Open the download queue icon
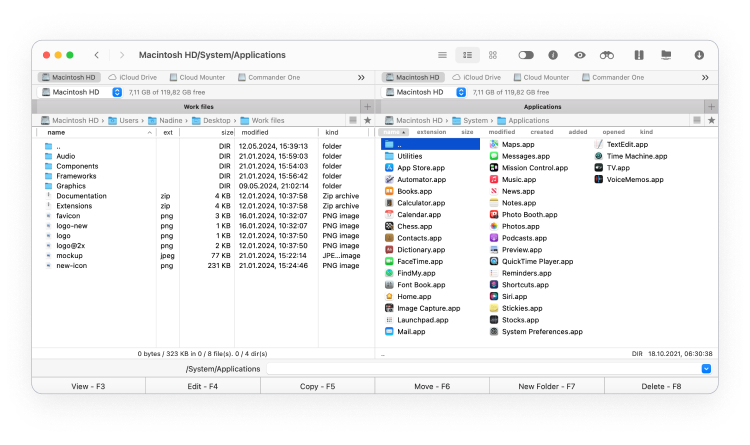The image size is (750, 445). (699, 55)
